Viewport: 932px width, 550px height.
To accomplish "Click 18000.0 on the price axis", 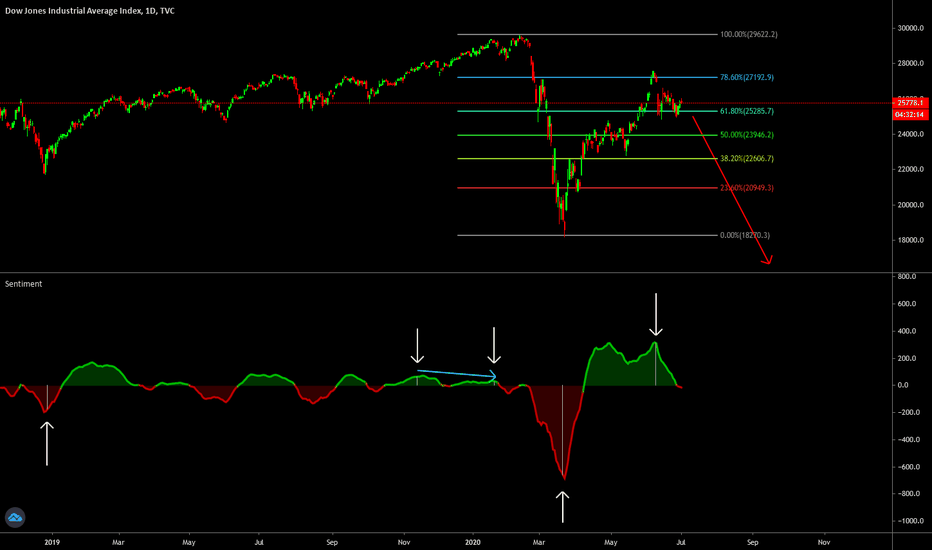I will coord(911,240).
